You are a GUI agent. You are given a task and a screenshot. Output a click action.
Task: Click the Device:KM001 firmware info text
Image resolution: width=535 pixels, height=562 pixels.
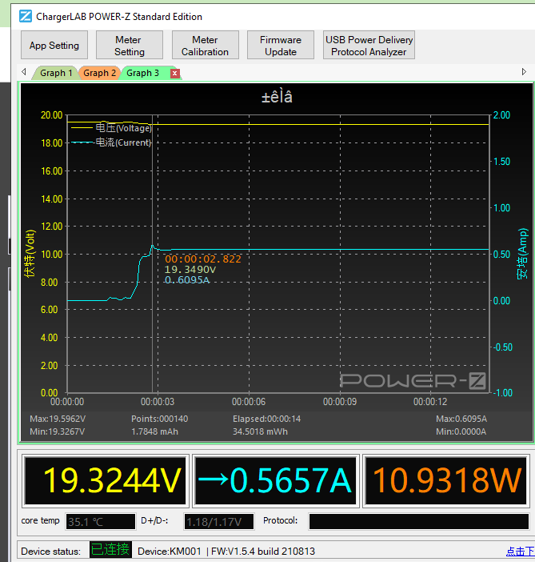tap(226, 551)
